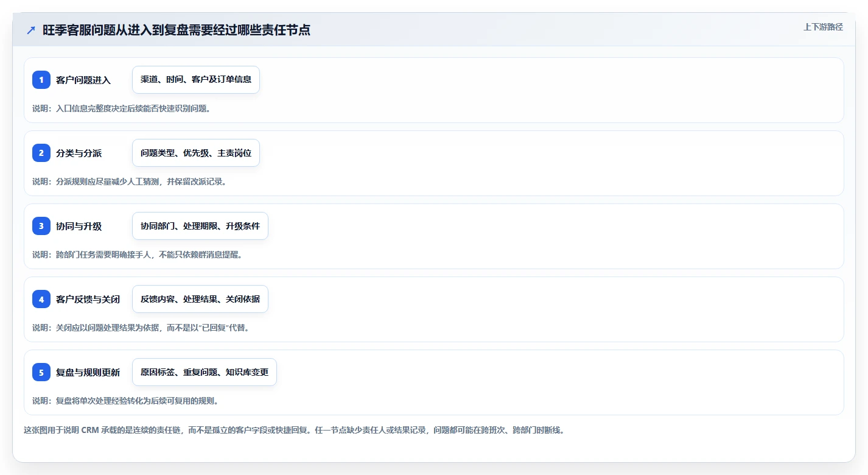
Task: Click the footer paragraph about CRM 责任链
Action: click(x=294, y=430)
